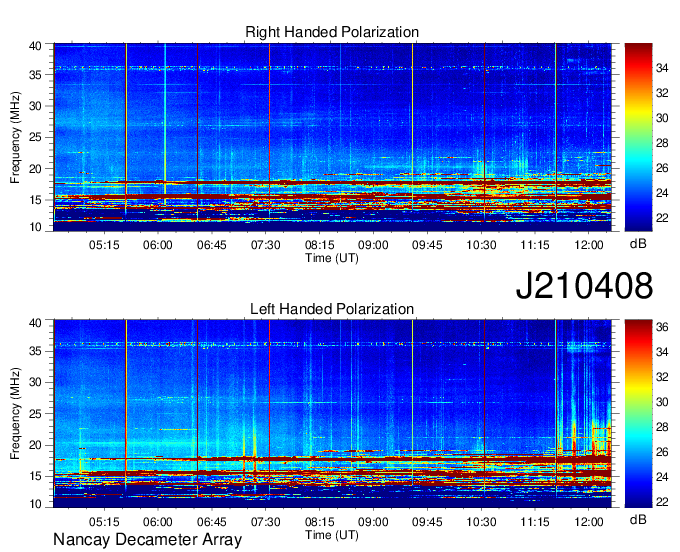Click the Right Handed plot's dB color bar
The image size is (680, 552).
tap(638, 137)
